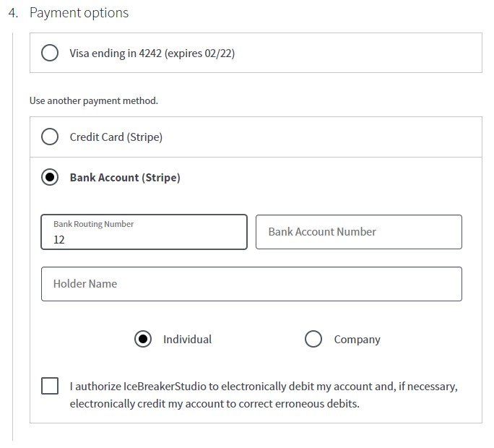Choose the Company radio button
The width and height of the screenshot is (494, 448).
[x=313, y=339]
